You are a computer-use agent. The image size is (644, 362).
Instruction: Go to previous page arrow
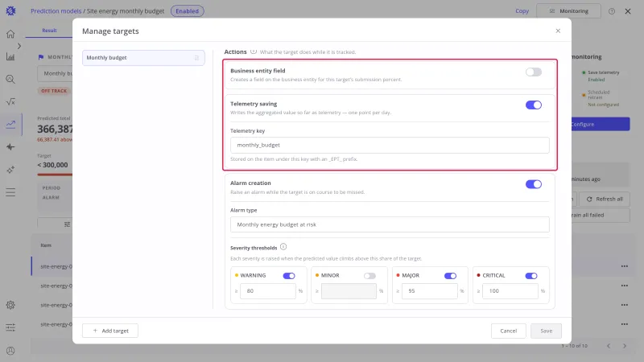click(609, 346)
